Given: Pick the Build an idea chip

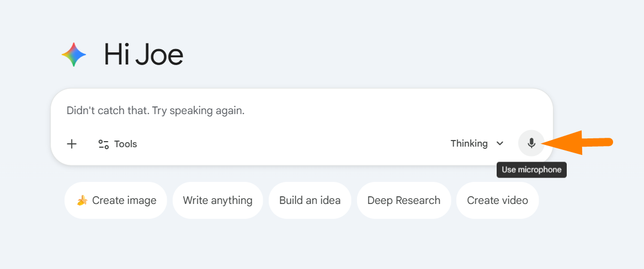Looking at the screenshot, I should point(310,201).
